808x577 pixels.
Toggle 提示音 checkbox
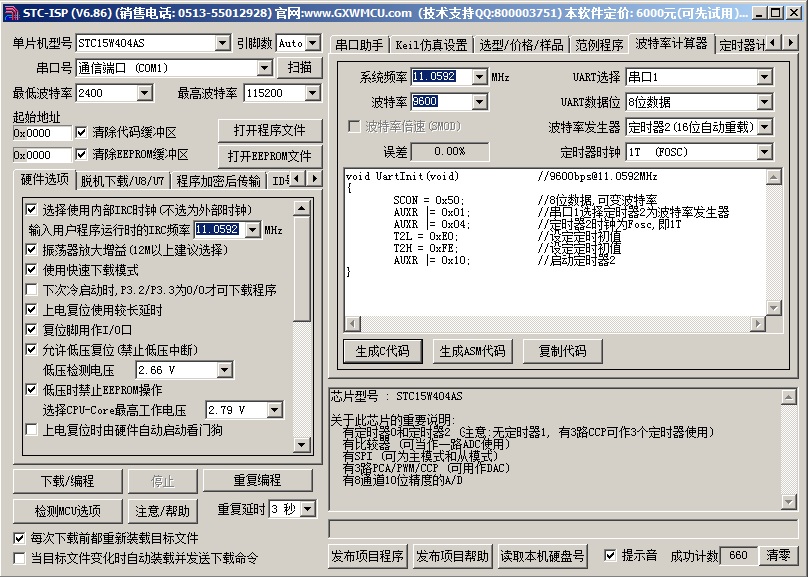pyautogui.click(x=610, y=555)
